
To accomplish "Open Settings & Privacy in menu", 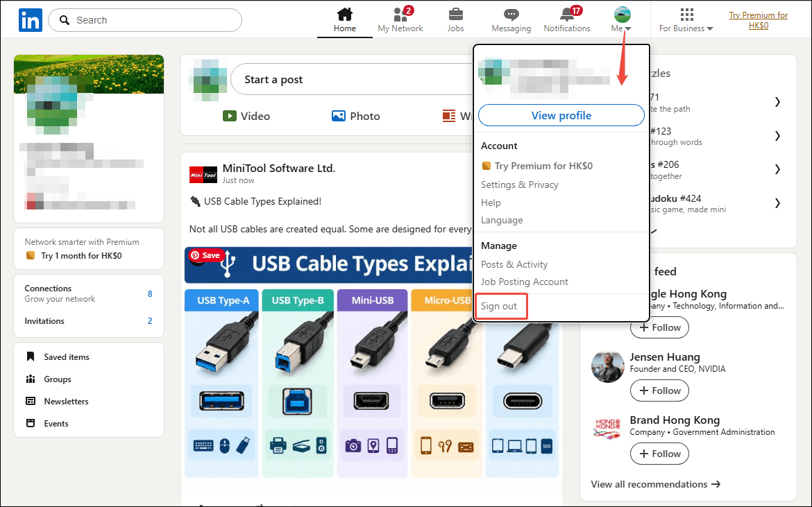I will click(519, 184).
